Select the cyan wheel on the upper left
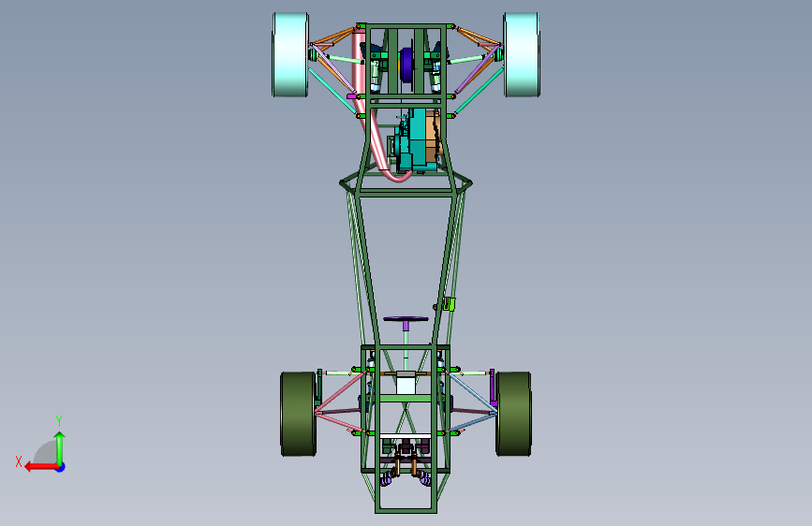The width and height of the screenshot is (812, 526). tap(290, 54)
